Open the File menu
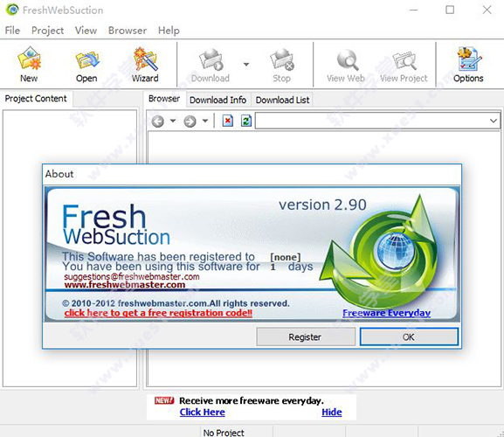The image size is (504, 437). click(x=12, y=31)
